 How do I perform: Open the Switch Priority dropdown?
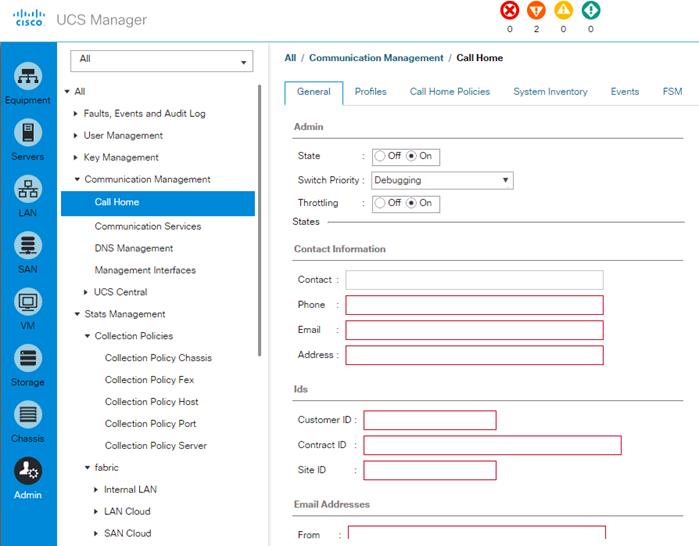tap(442, 181)
